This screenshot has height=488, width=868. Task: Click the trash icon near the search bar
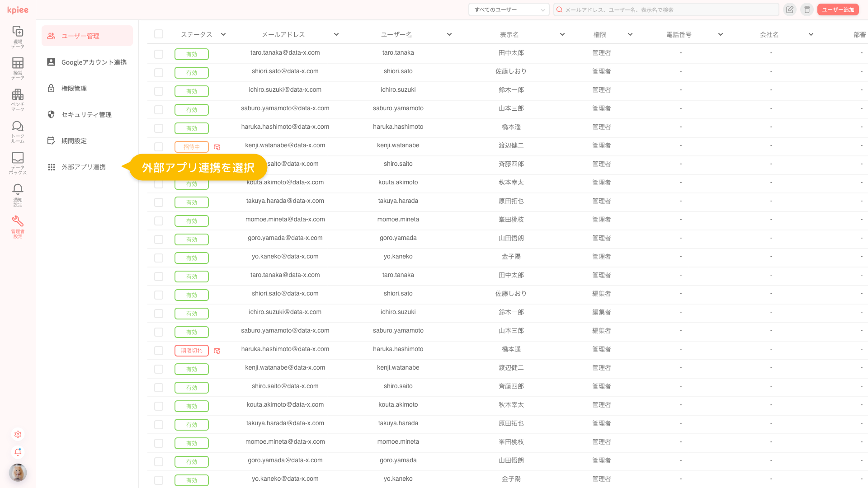[807, 9]
